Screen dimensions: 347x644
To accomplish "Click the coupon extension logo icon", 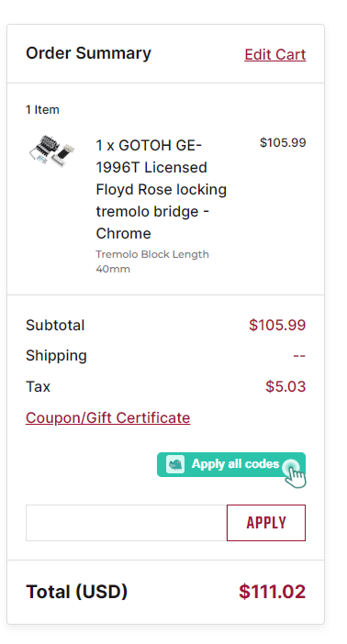I will coord(175,464).
